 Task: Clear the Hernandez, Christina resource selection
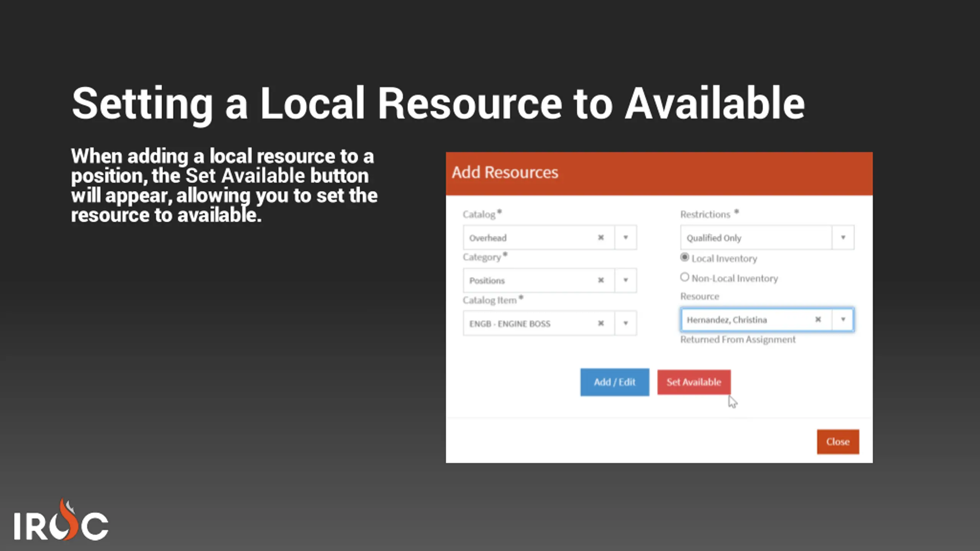pos(818,320)
